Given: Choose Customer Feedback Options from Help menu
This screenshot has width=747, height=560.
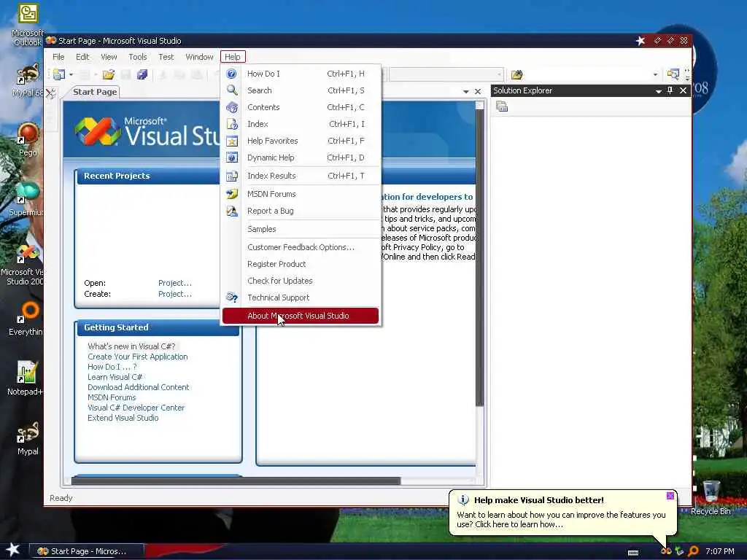Looking at the screenshot, I should (301, 247).
